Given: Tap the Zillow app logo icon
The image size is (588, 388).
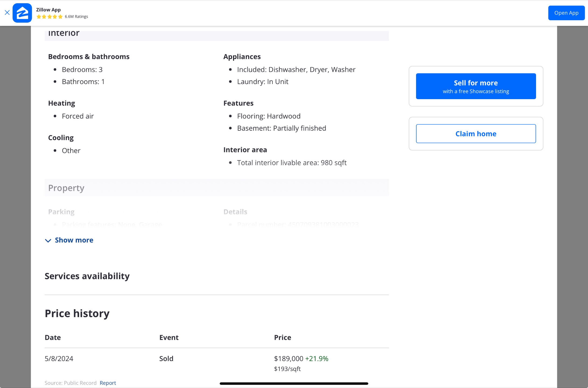Looking at the screenshot, I should [22, 13].
